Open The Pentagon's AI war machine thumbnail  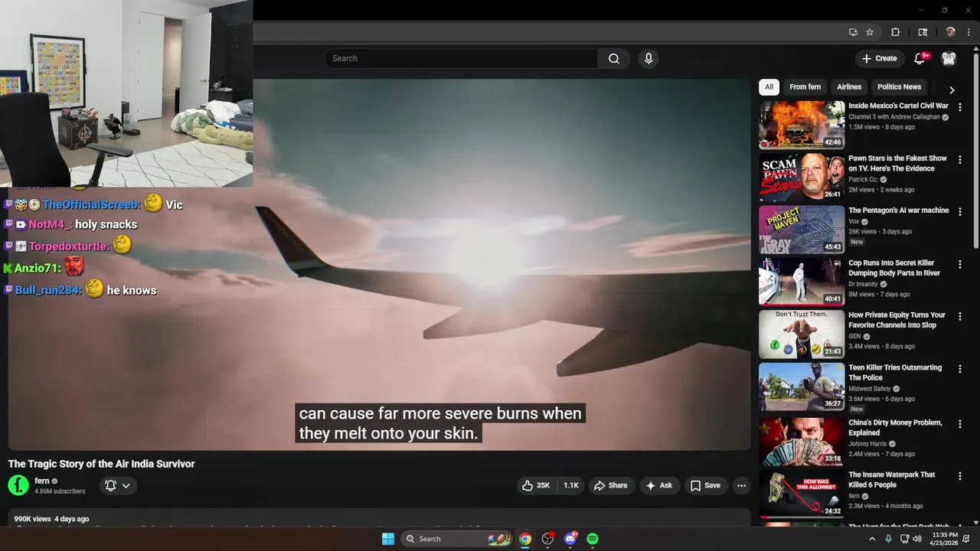click(802, 230)
